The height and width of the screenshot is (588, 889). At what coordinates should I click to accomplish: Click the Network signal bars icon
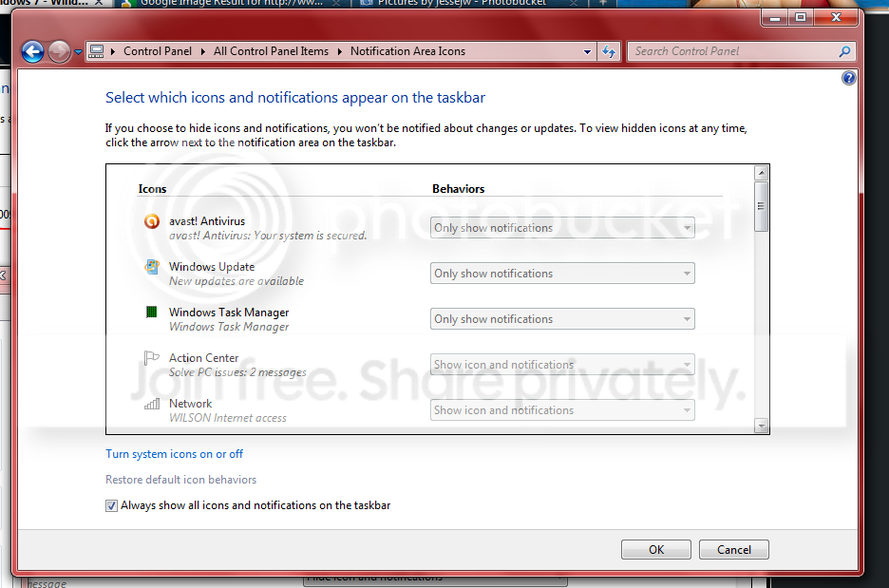[151, 403]
